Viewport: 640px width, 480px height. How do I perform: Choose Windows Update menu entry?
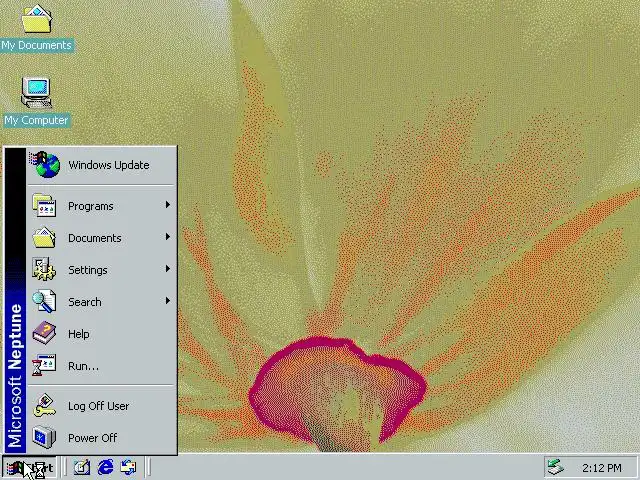coord(101,164)
